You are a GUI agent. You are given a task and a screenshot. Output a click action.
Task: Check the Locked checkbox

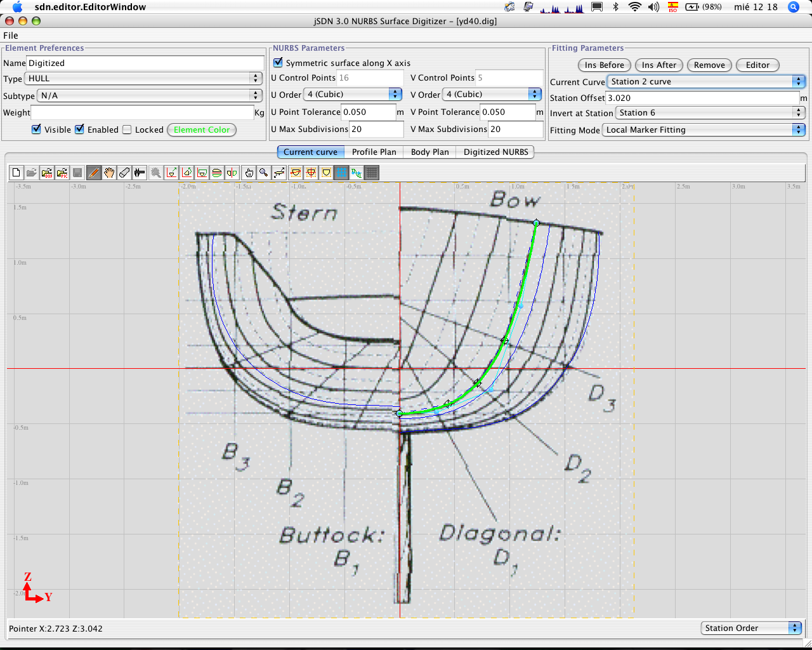[127, 129]
